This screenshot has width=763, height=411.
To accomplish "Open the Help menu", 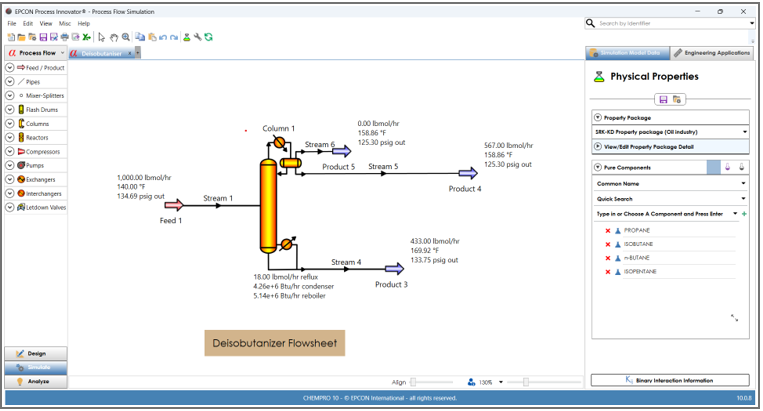I will 84,23.
